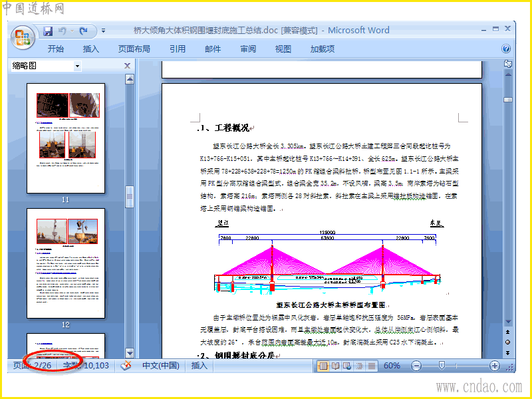The image size is (532, 399).
Task: Toggle 插入 insert mode in status bar
Action: (199, 365)
